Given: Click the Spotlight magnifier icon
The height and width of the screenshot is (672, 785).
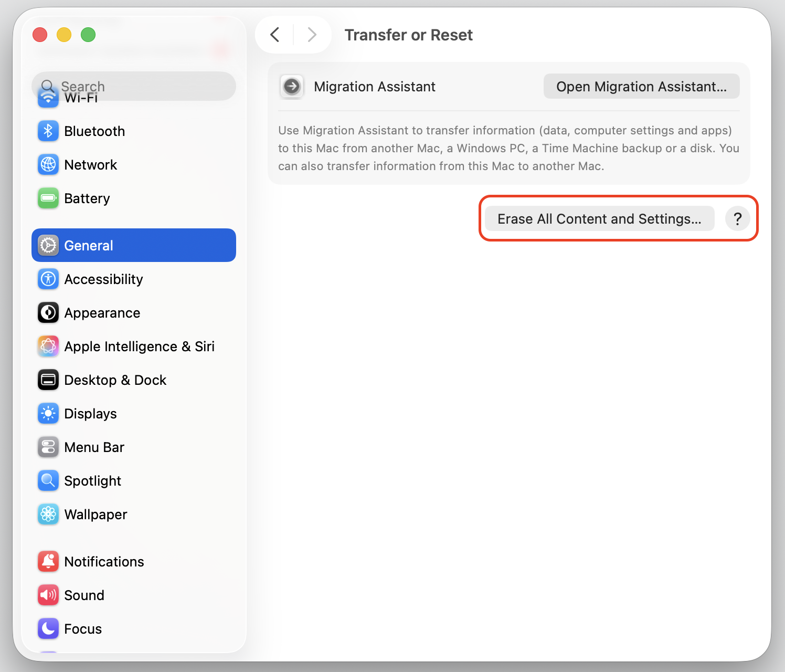Looking at the screenshot, I should [48, 481].
